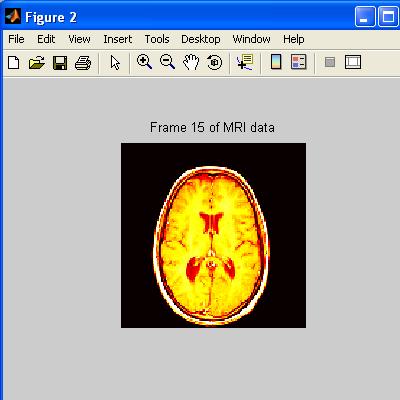Toggle the Insert Legend button
The height and width of the screenshot is (400, 400).
[x=299, y=62]
